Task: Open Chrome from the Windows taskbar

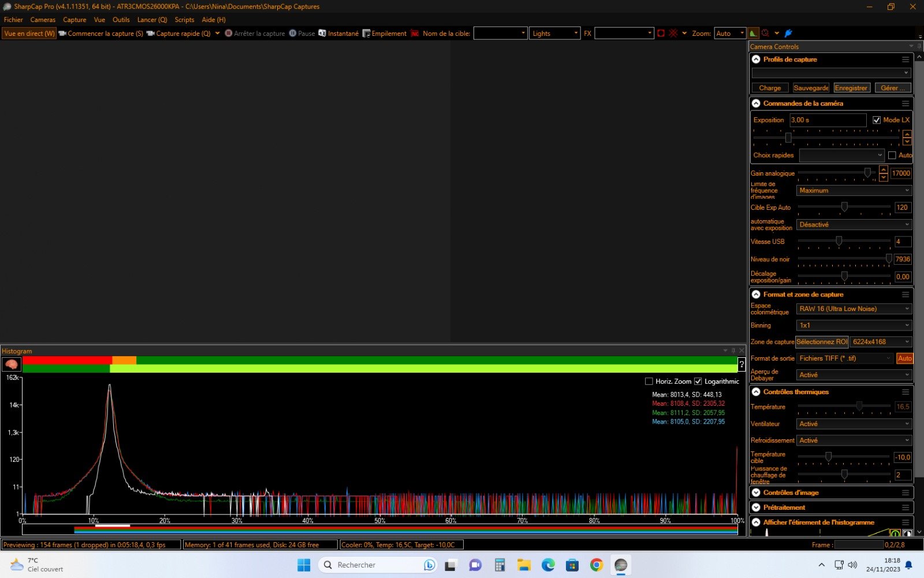Action: [597, 565]
